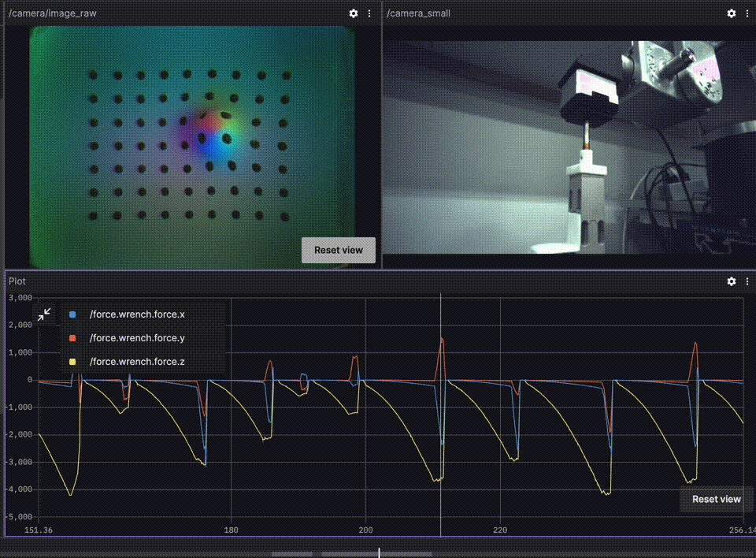
Task: Toggle visibility of /force.wrench.force.x series
Action: coord(137,314)
